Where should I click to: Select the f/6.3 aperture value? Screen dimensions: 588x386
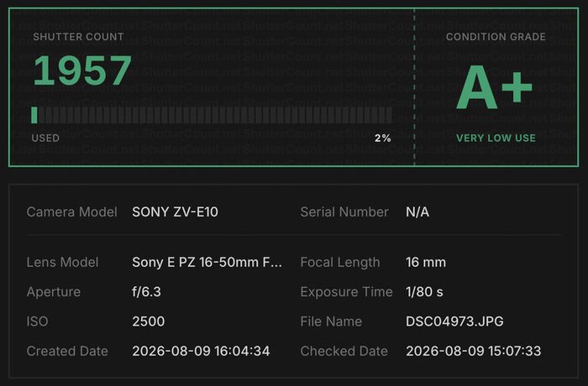pyautogui.click(x=146, y=292)
